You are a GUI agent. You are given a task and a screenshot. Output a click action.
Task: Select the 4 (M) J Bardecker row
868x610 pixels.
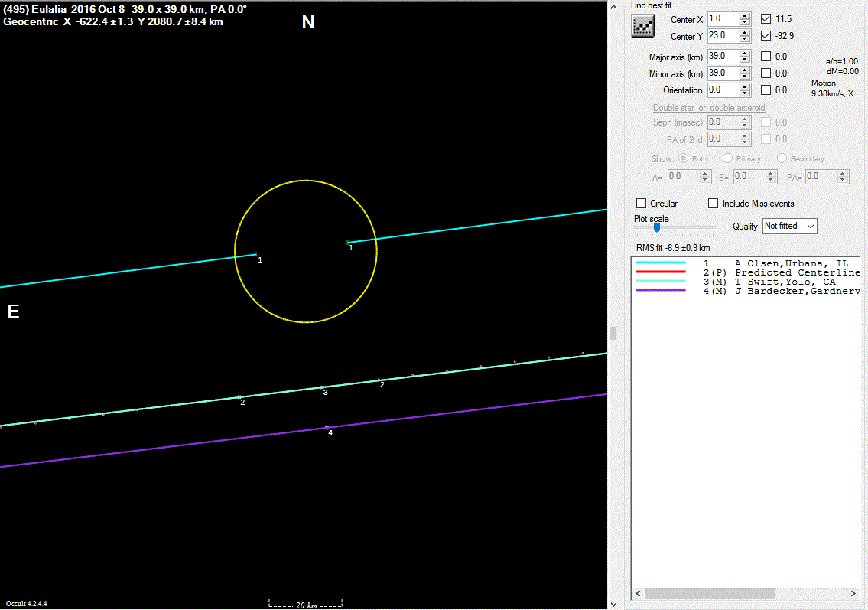(x=745, y=291)
